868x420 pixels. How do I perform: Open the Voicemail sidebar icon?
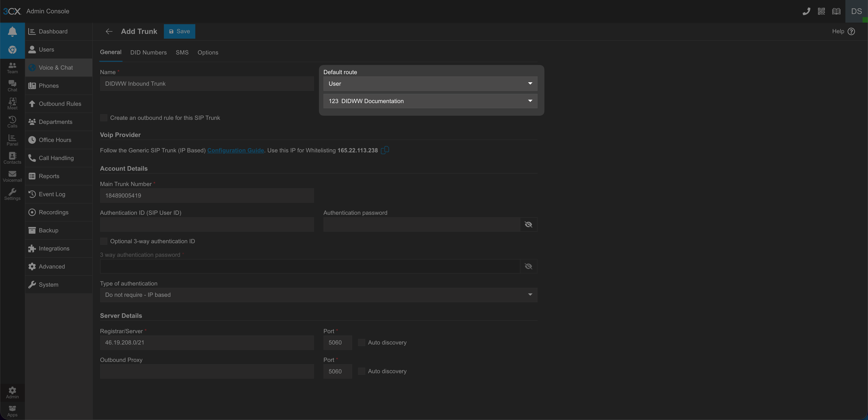click(12, 176)
